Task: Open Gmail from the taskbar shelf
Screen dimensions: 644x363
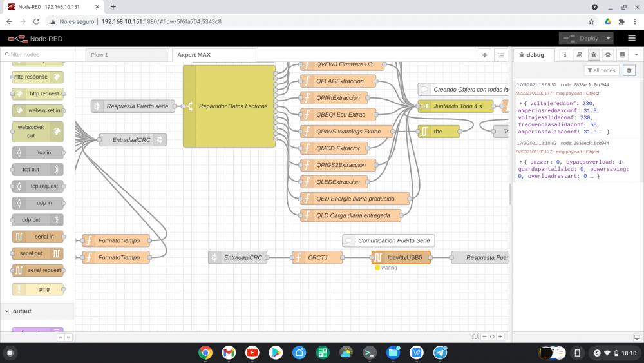Action: coord(229,353)
